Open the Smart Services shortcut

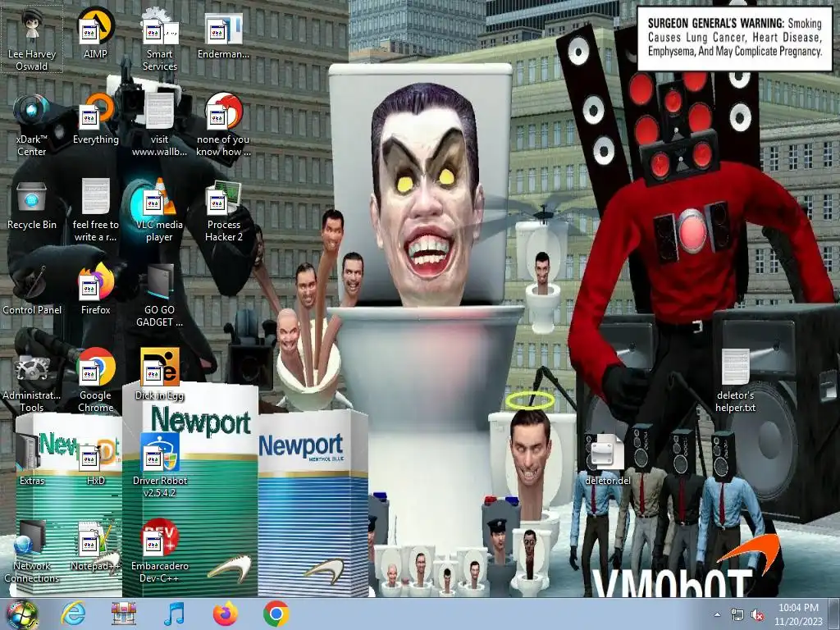tap(160, 40)
